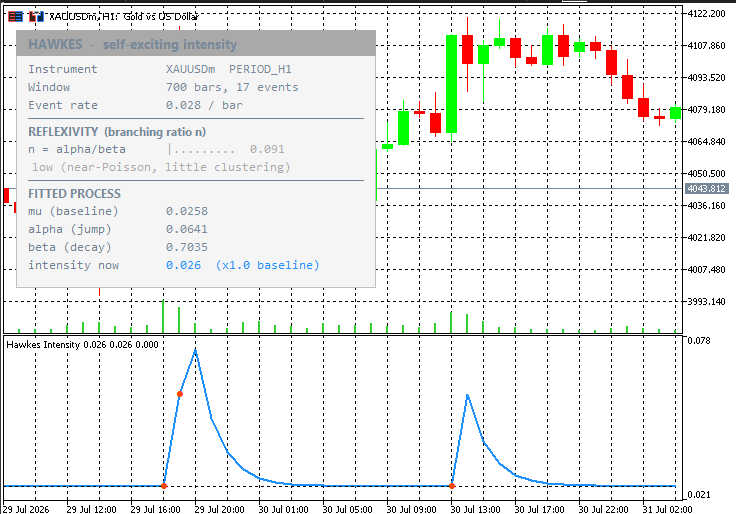Click the '30 Jul 09:00' time axis label
Screen dimensions: 736x514
pyautogui.click(x=411, y=509)
